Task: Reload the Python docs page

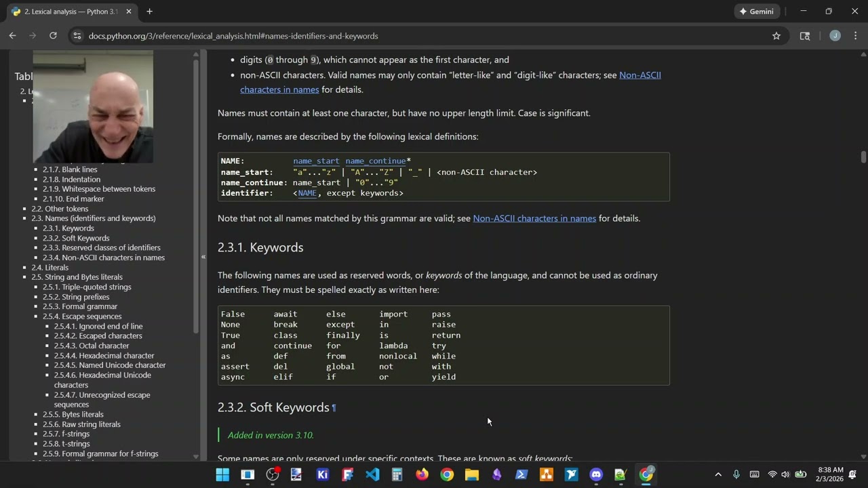Action: click(53, 36)
